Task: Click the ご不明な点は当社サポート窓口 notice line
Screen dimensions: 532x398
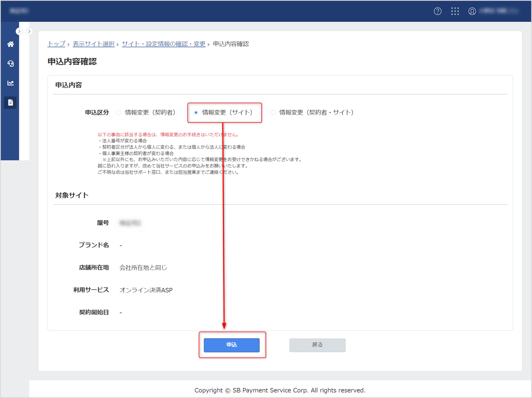Action: tap(169, 172)
